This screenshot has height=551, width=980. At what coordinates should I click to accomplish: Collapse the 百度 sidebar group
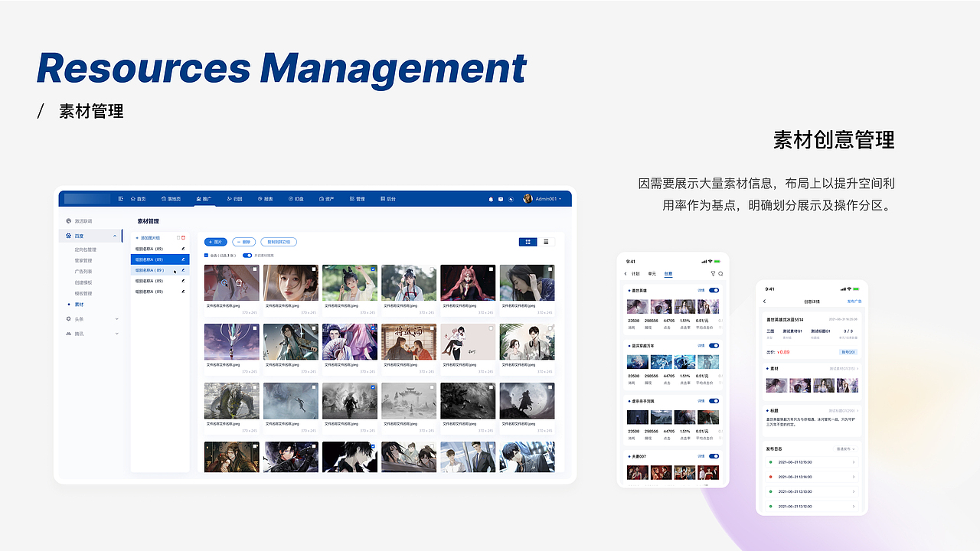(x=116, y=236)
